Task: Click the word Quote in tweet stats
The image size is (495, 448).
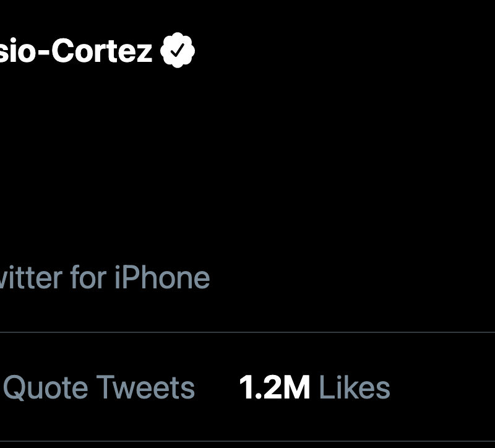Action: coord(46,388)
